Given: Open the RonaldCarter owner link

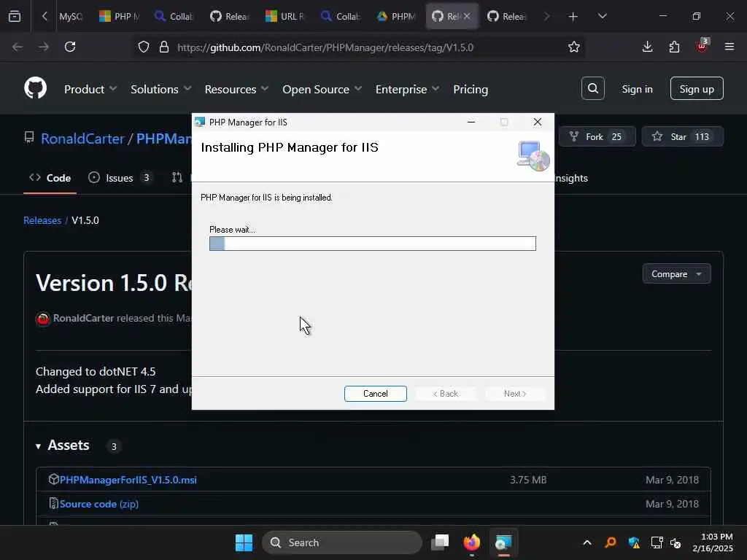Looking at the screenshot, I should [x=82, y=139].
